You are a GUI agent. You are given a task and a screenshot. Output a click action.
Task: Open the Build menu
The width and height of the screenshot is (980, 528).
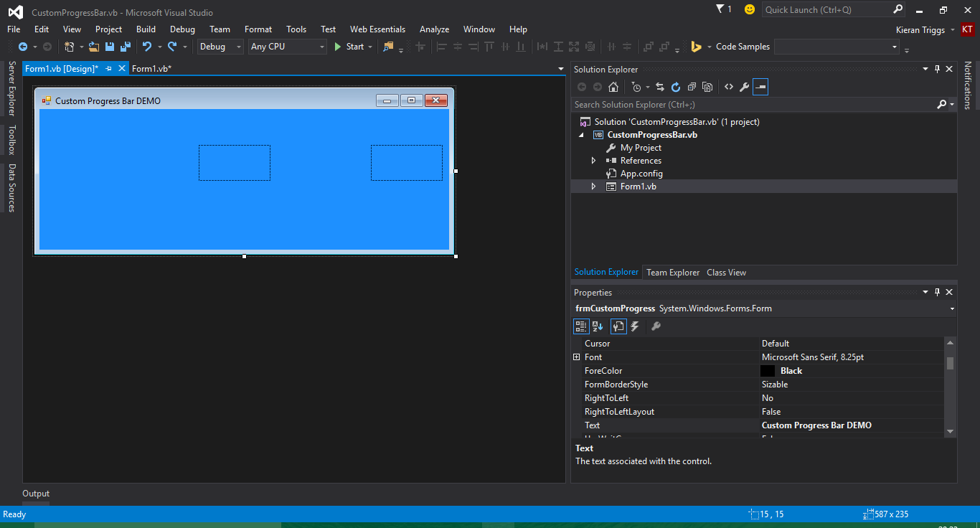[146, 29]
